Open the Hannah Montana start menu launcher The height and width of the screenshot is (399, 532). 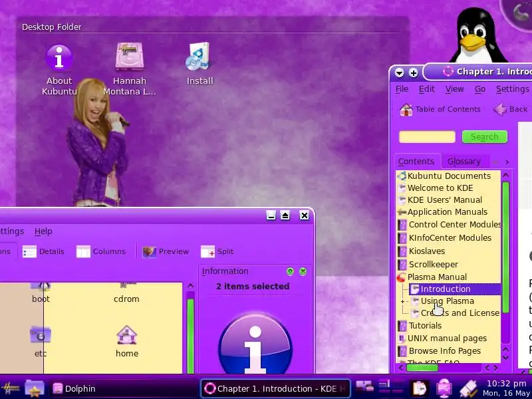tap(10, 388)
